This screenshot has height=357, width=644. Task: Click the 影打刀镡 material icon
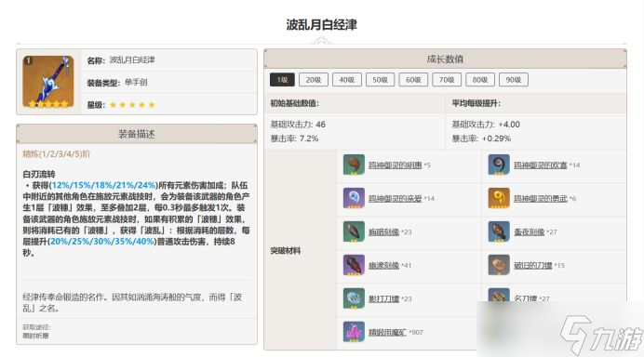354,298
